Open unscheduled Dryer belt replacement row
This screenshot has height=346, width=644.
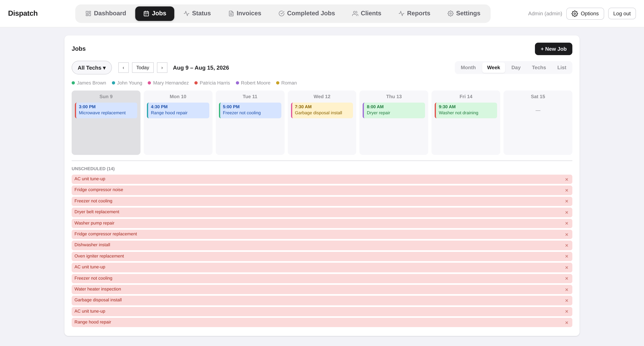pos(322,212)
